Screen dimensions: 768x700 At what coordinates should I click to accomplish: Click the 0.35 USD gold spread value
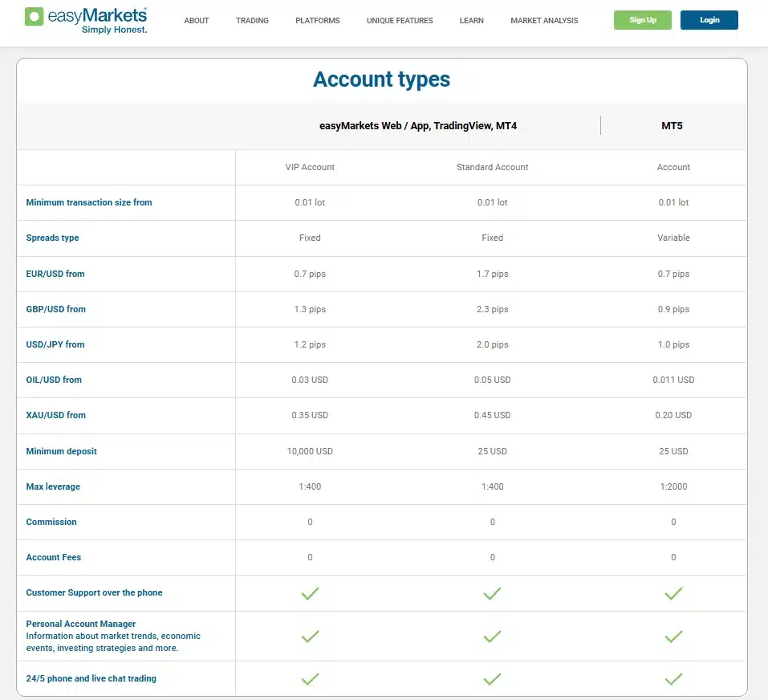coord(310,415)
